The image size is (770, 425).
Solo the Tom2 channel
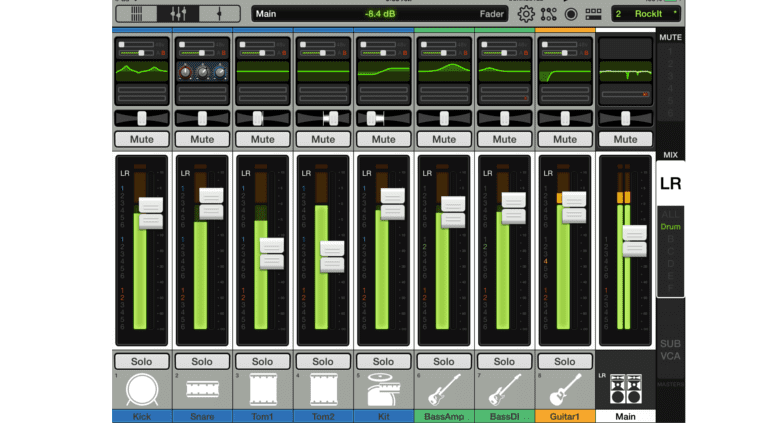coord(323,362)
